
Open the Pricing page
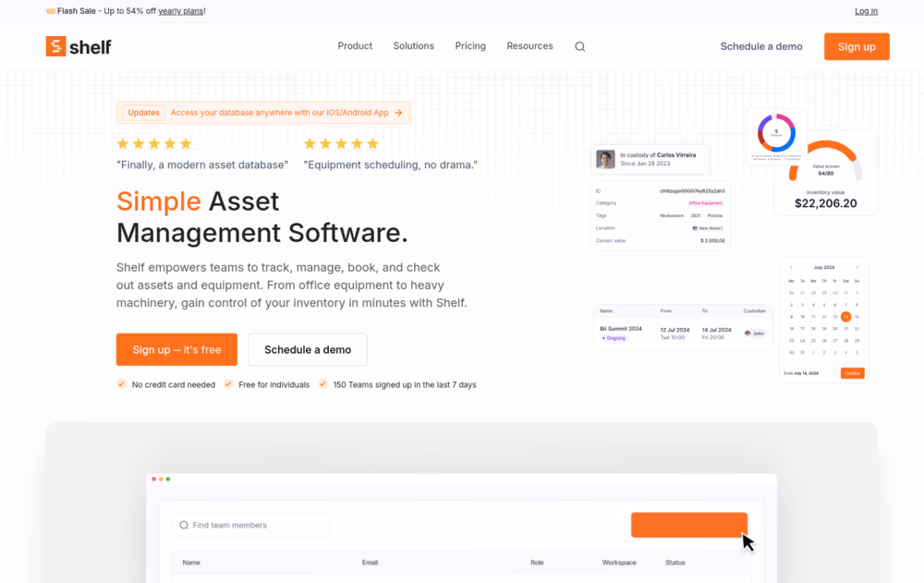click(x=470, y=46)
